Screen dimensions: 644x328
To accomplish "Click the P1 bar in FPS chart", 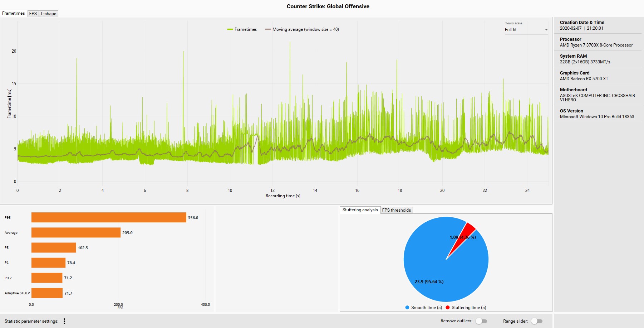I will click(48, 262).
